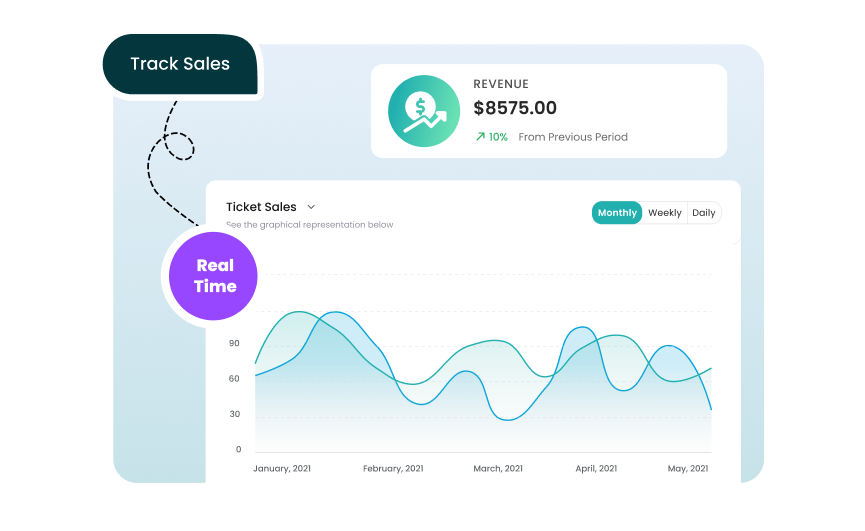
Task: Click the April, 2021 axis label
Action: [596, 468]
